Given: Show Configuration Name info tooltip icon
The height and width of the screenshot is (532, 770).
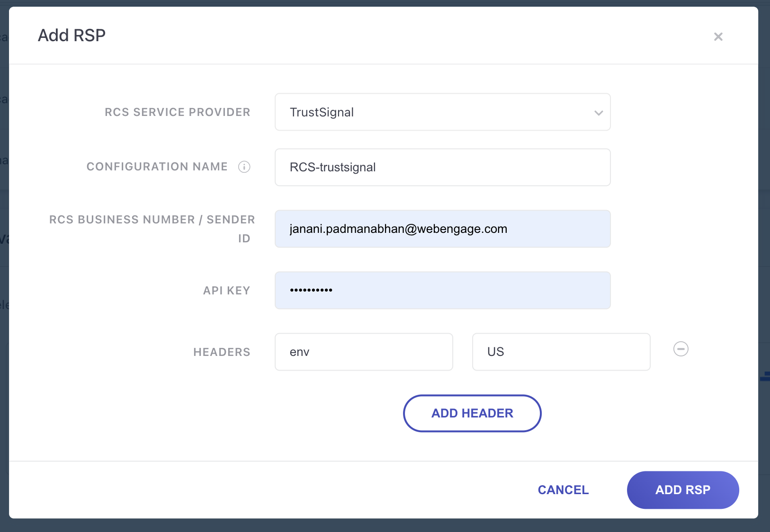Looking at the screenshot, I should coord(244,167).
